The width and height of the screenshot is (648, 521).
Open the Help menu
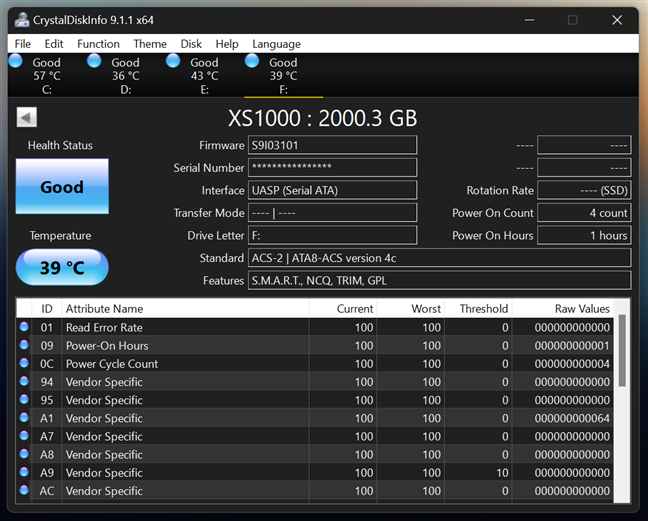[x=227, y=44]
